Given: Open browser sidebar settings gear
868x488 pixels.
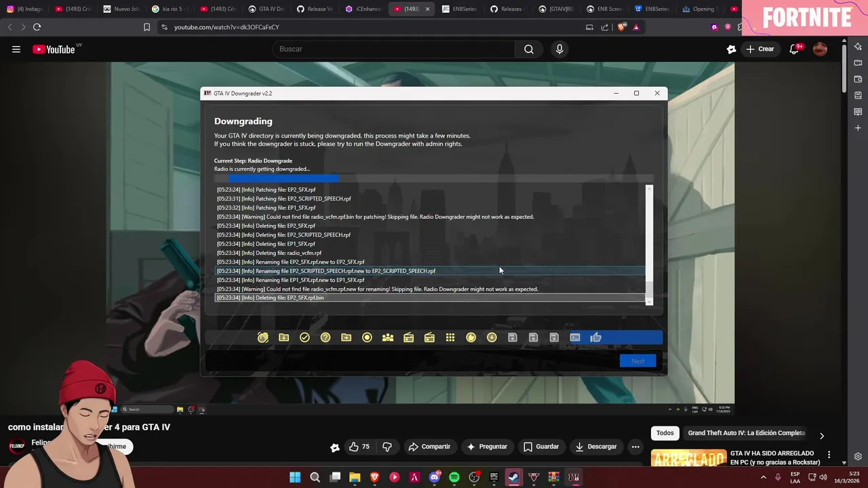Looking at the screenshot, I should coord(858,457).
